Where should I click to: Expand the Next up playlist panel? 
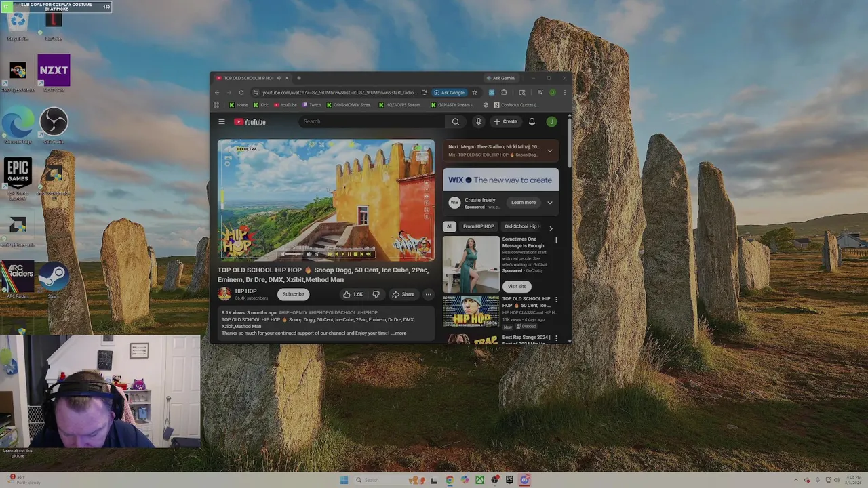(549, 150)
